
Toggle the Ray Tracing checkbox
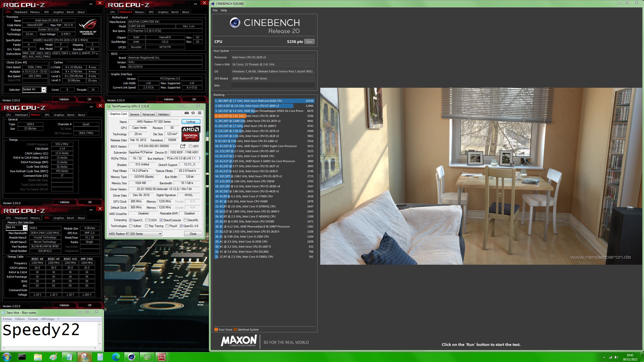147,226
